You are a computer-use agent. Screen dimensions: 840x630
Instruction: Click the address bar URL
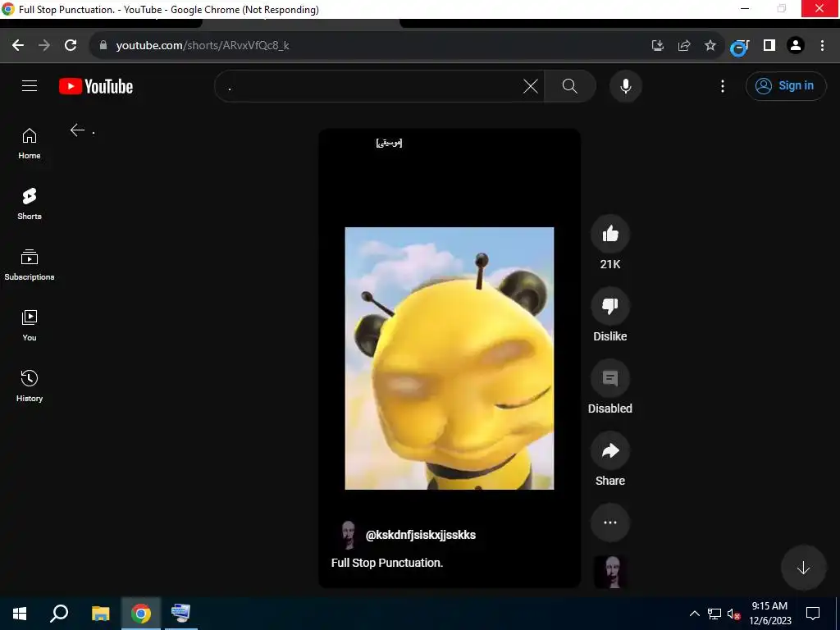[x=203, y=46]
